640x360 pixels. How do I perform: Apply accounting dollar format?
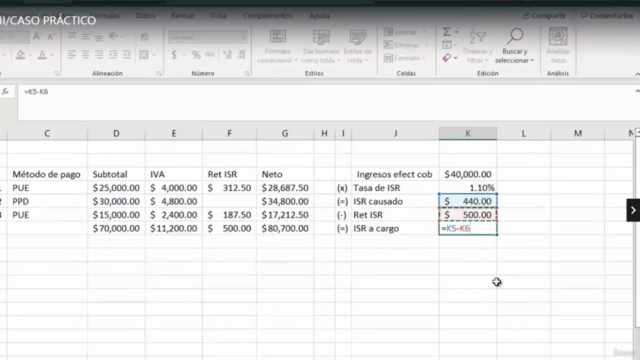tap(174, 55)
